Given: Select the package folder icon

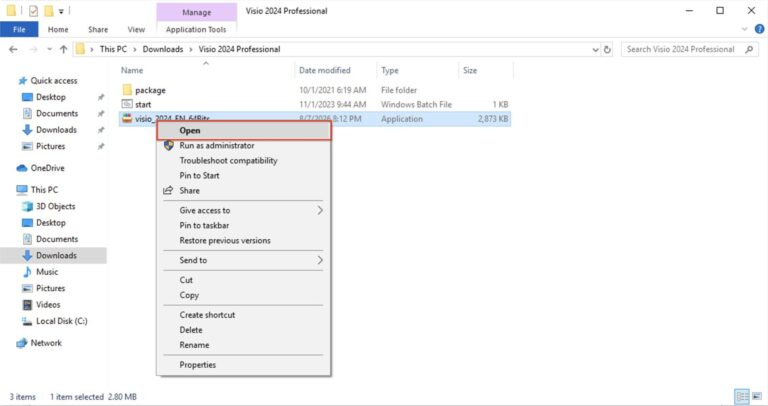Looking at the screenshot, I should click(127, 90).
